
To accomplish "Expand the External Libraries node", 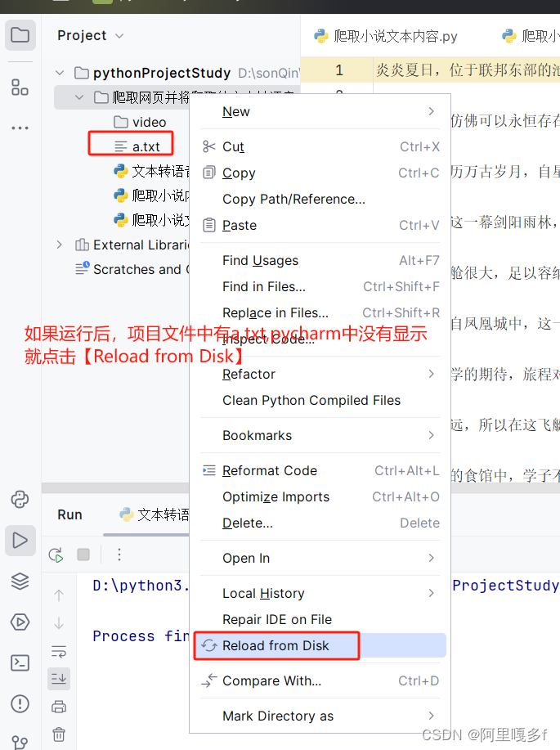I will click(x=60, y=245).
